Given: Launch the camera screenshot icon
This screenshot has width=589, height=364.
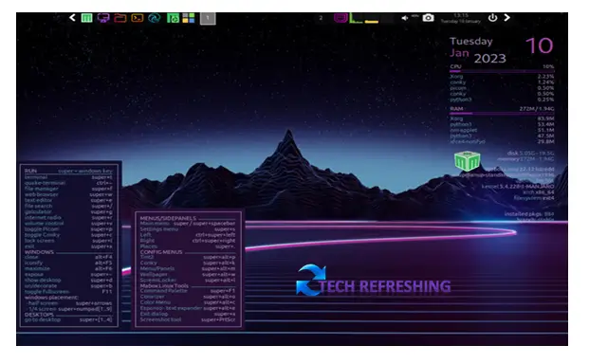Looking at the screenshot, I should tap(428, 18).
